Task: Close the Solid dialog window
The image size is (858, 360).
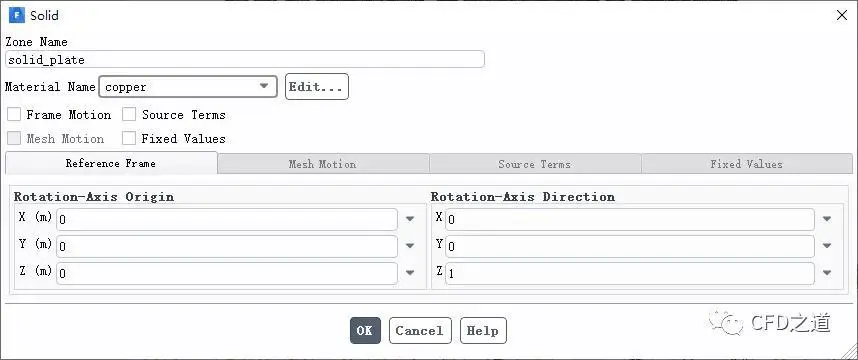Action: 842,15
